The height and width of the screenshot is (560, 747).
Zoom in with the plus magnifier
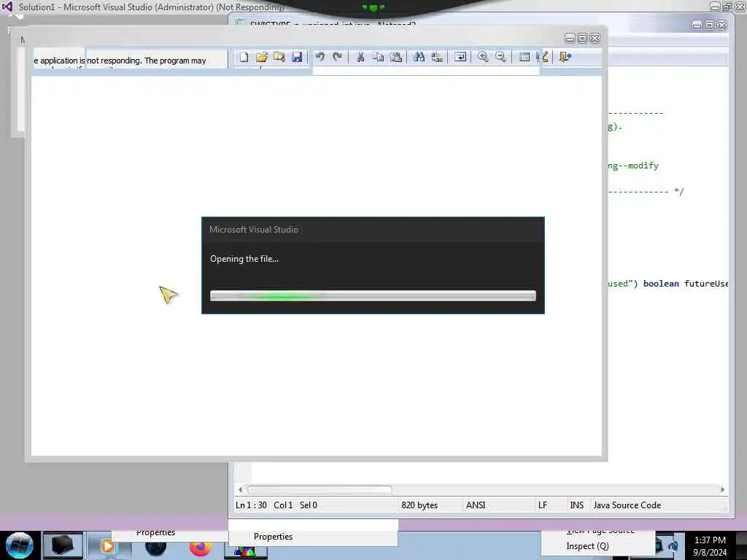[483, 57]
